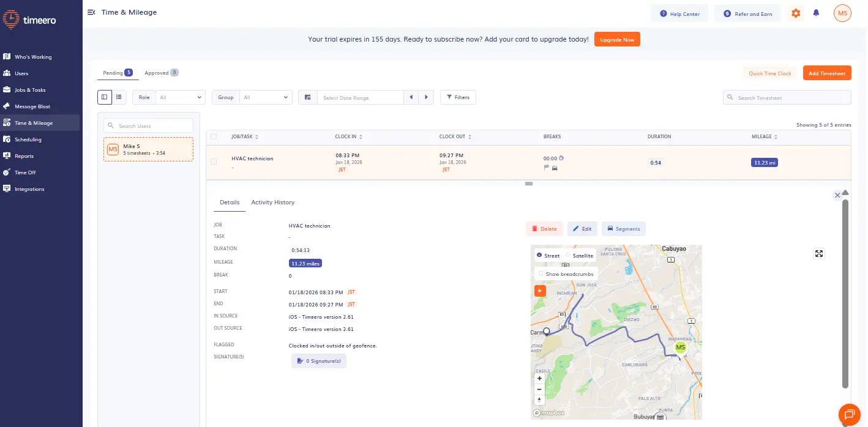Go to next date range arrow

click(x=427, y=97)
